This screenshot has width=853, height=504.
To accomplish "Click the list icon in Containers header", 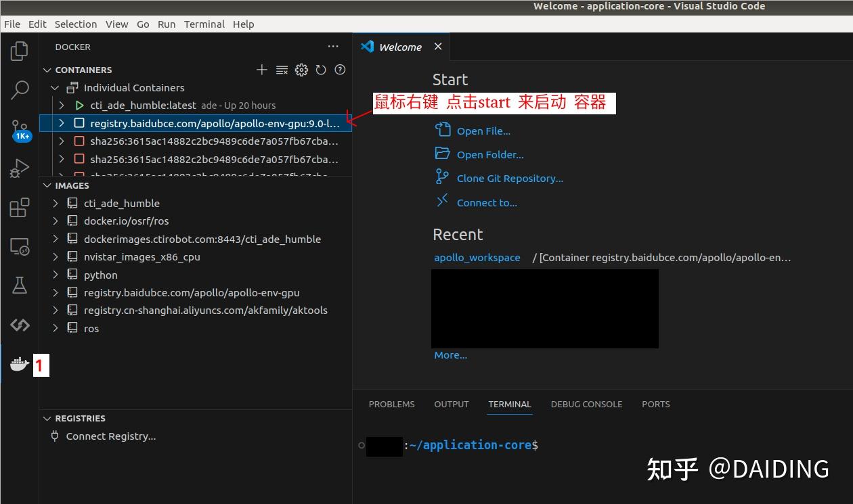I will tap(282, 70).
